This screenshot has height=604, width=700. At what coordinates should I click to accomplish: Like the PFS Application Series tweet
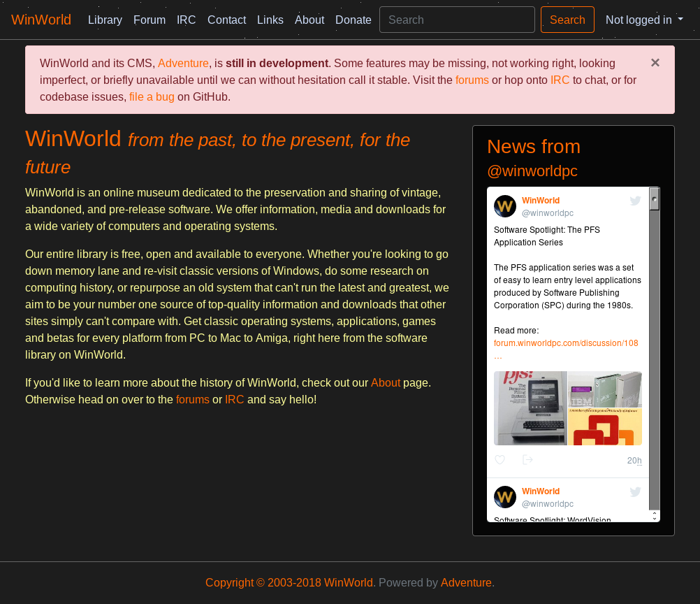click(x=500, y=459)
